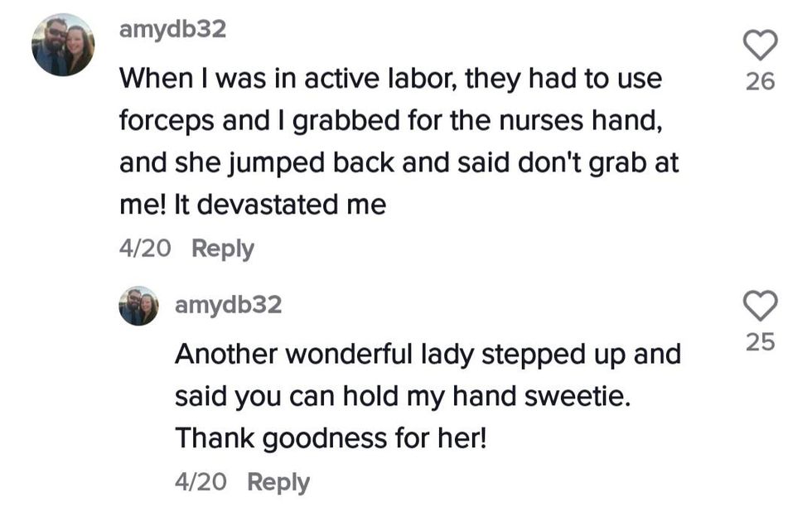Open the smaller avatar on the reply

(x=138, y=306)
